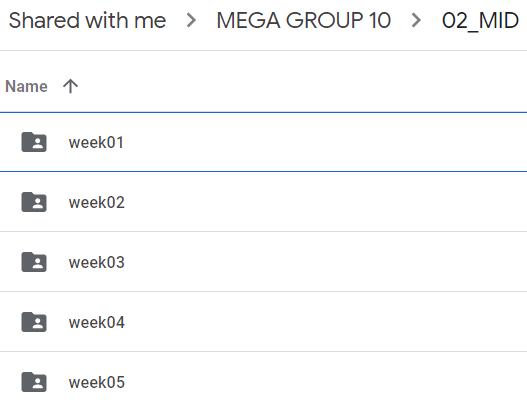Click empty area of week03 row
Viewport: 527px width, 409px height.
323,262
